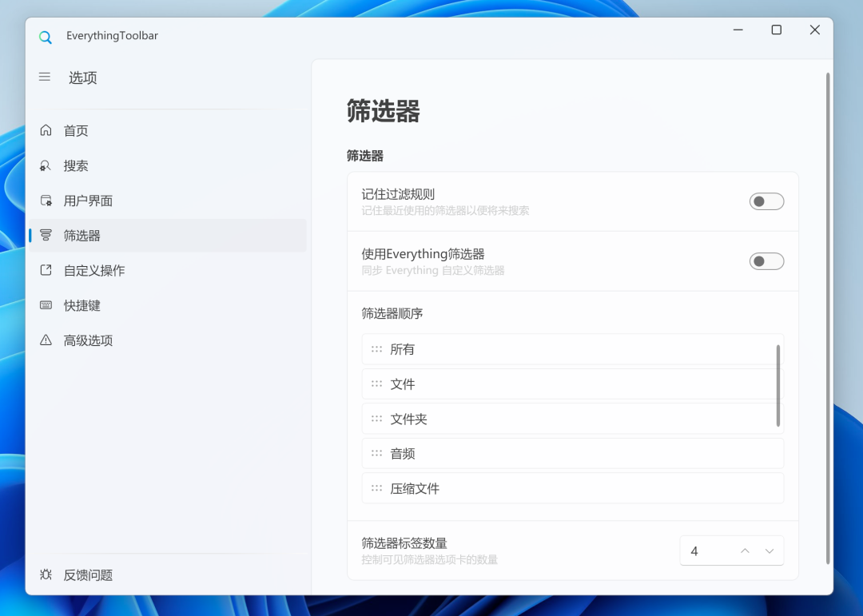Viewport: 863px width, 616px height.
Task: Click the bug icon beside 反馈问题
Action: [46, 574]
